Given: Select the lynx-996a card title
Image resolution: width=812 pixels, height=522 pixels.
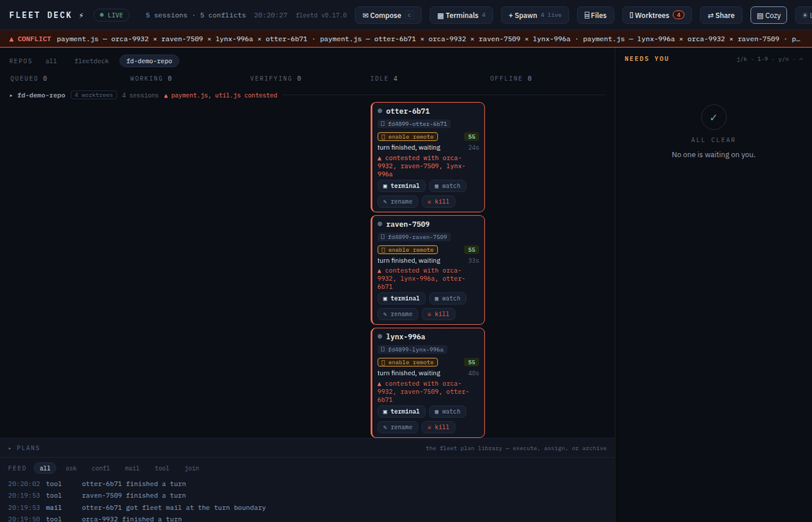Looking at the screenshot, I should tap(405, 336).
